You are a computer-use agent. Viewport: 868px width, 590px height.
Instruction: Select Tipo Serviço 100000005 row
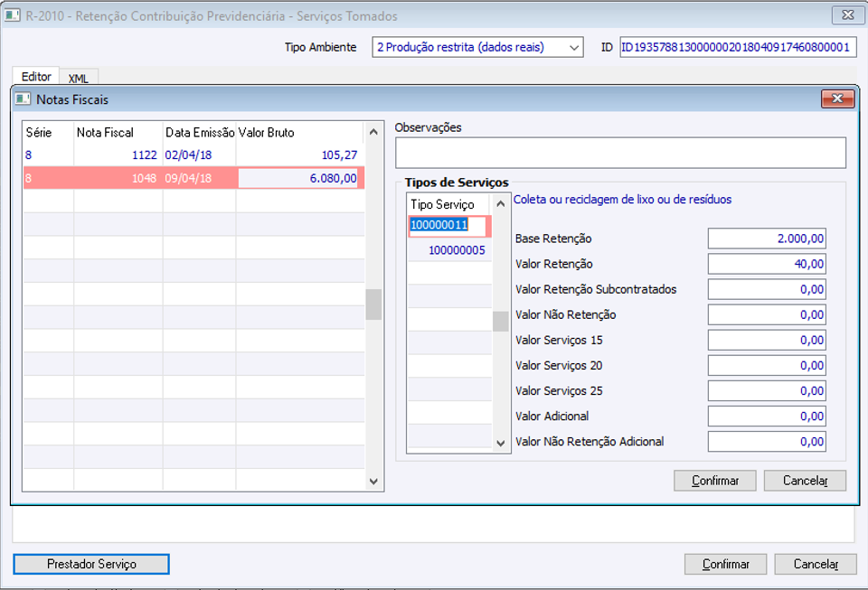point(449,250)
